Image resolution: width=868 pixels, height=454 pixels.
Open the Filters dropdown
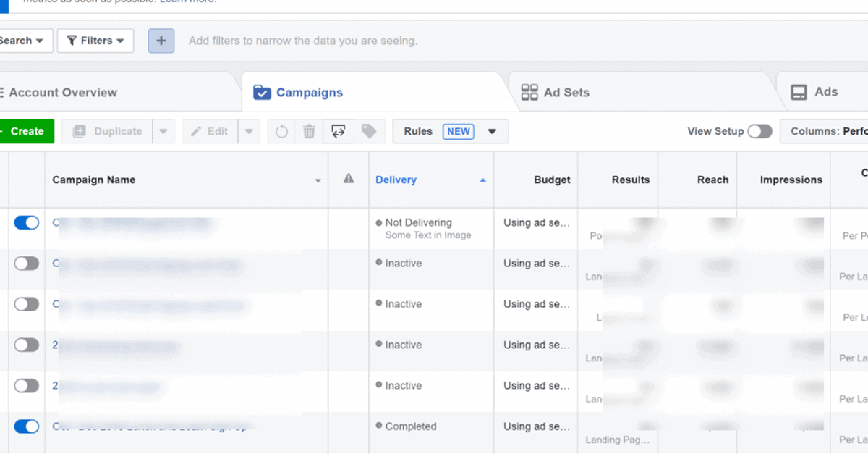click(95, 41)
